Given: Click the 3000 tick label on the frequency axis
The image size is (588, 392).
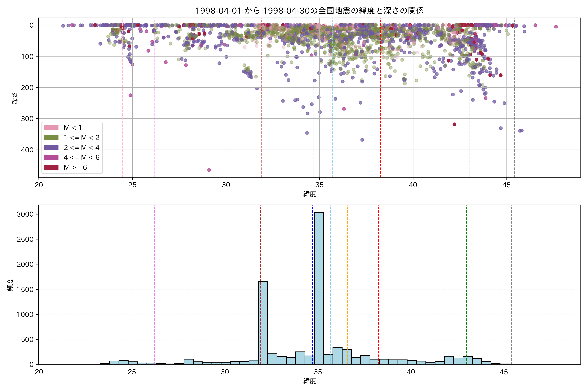Looking at the screenshot, I should (25, 214).
